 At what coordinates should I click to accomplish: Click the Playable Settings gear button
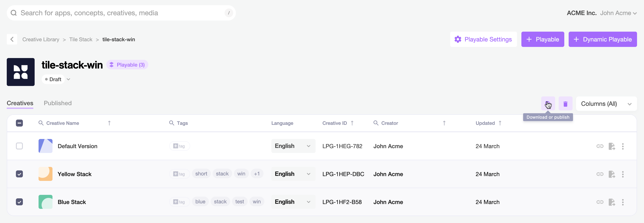click(483, 39)
